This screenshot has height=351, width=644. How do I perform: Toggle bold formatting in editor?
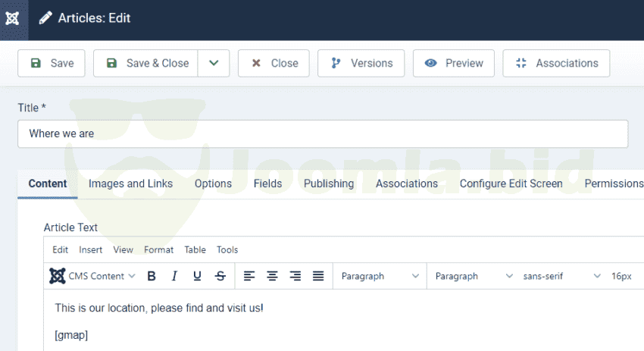point(152,277)
